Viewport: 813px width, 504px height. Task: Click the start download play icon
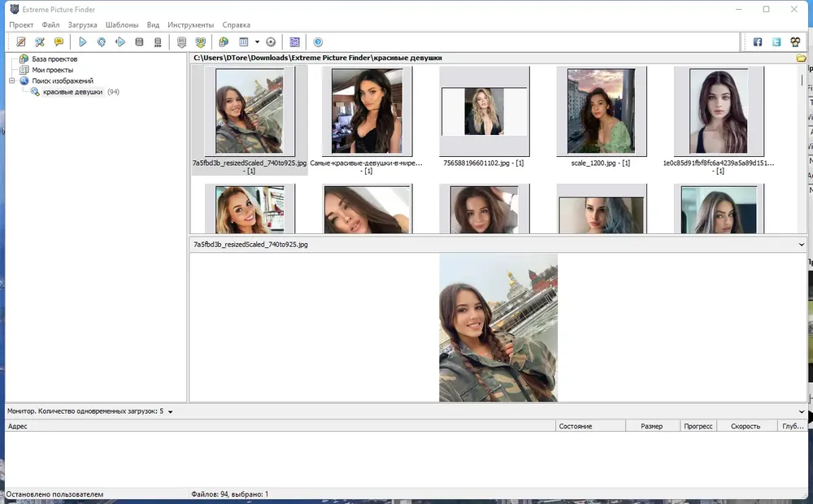point(82,42)
